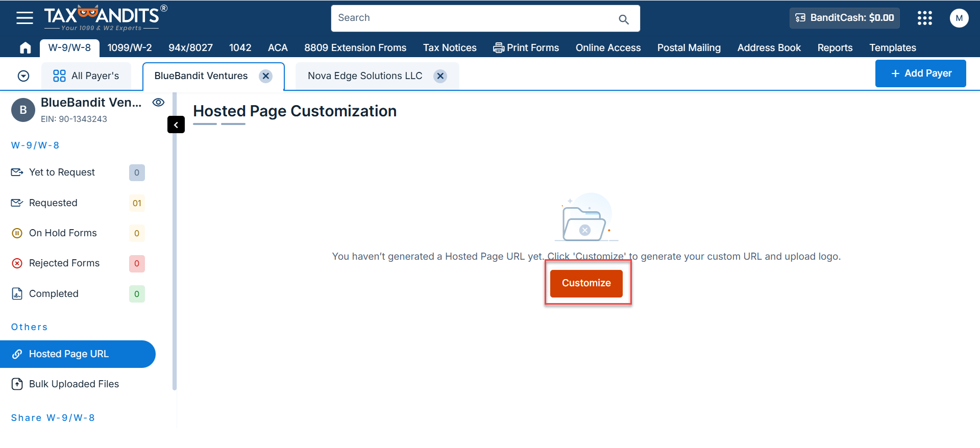
Task: Click the Requested count badge 01
Action: 137,203
